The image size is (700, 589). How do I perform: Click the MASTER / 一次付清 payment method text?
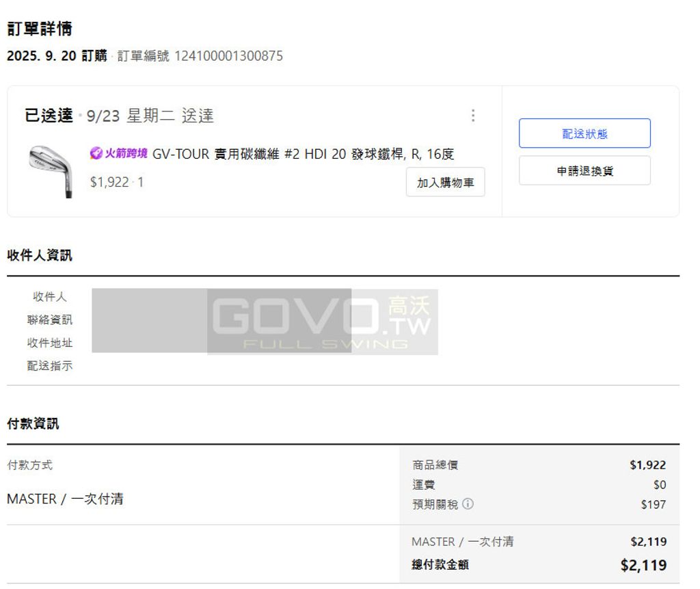click(x=64, y=499)
